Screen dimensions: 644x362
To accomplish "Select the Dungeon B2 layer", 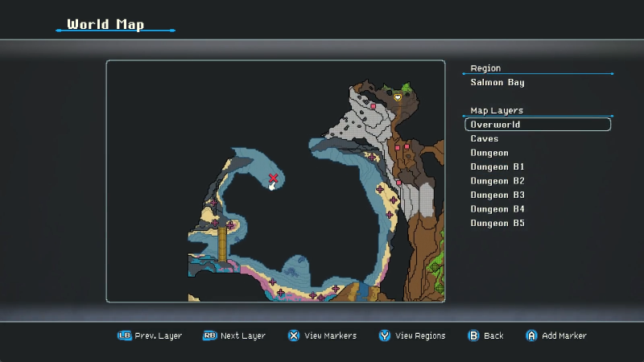I will tap(497, 181).
